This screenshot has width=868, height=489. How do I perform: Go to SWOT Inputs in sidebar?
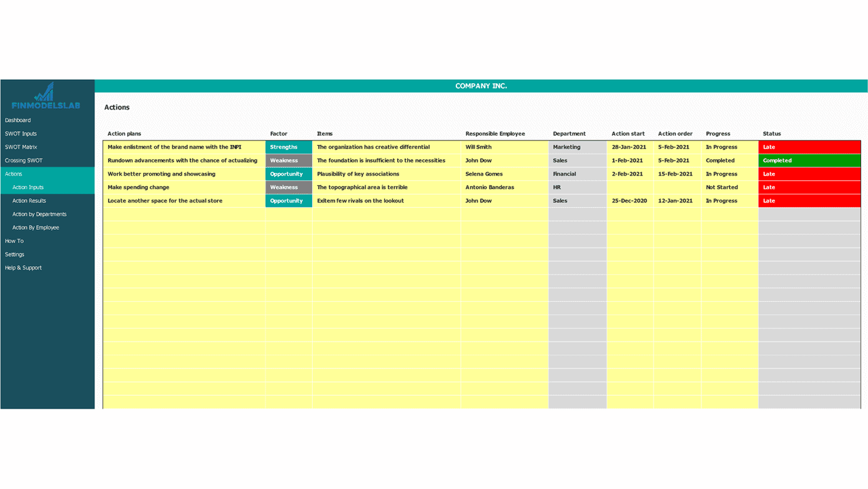point(21,134)
